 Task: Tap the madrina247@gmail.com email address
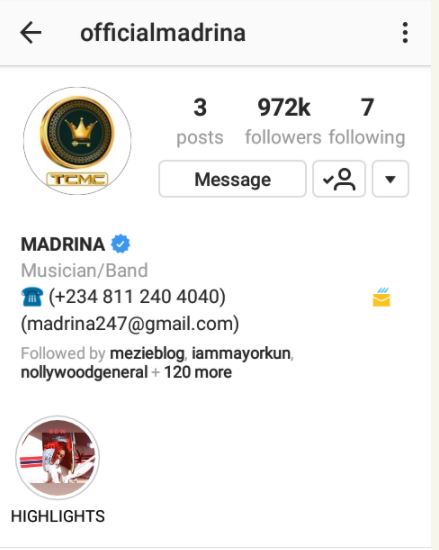(x=130, y=323)
